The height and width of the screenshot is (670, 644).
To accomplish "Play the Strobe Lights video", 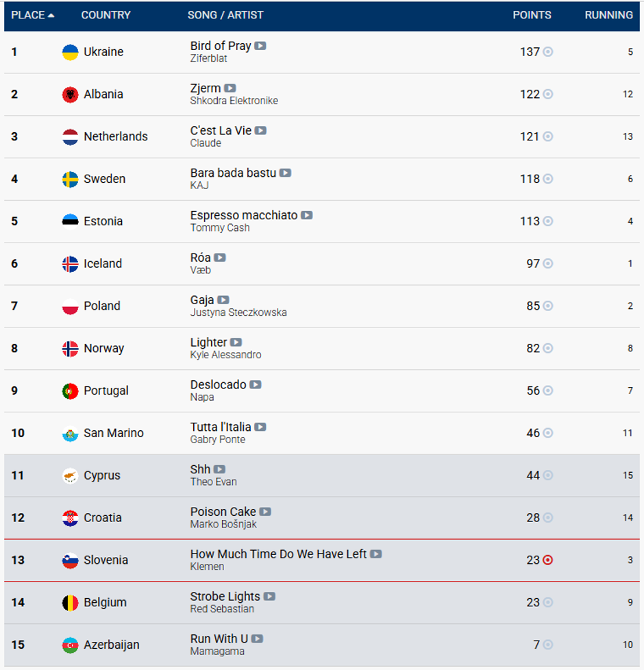I will click(270, 597).
